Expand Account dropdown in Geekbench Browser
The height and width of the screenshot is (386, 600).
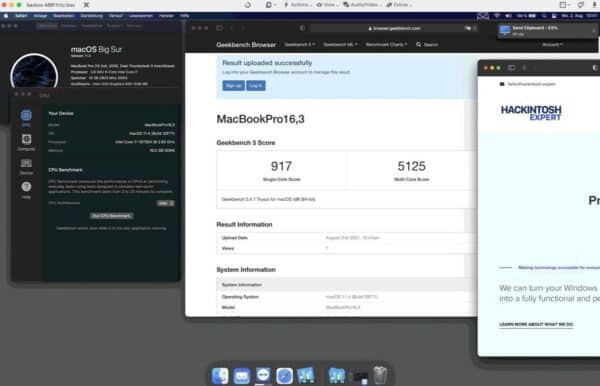pyautogui.click(x=552, y=45)
